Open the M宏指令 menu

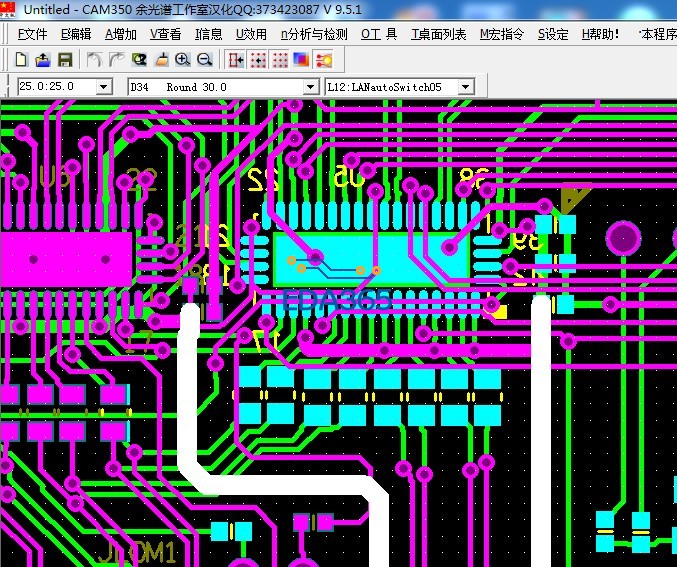click(502, 34)
